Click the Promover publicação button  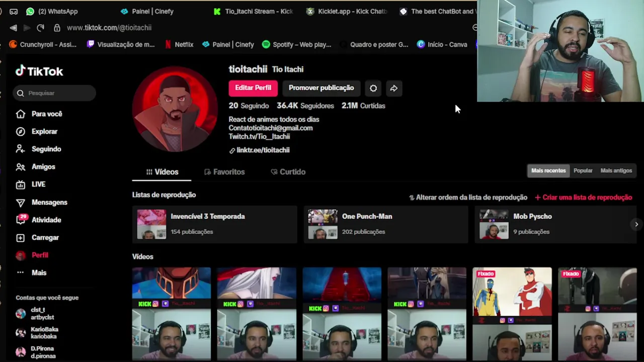(321, 88)
